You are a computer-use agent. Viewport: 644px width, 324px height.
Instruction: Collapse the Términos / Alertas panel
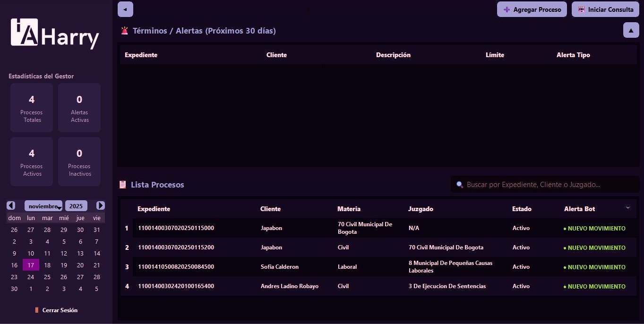click(631, 30)
